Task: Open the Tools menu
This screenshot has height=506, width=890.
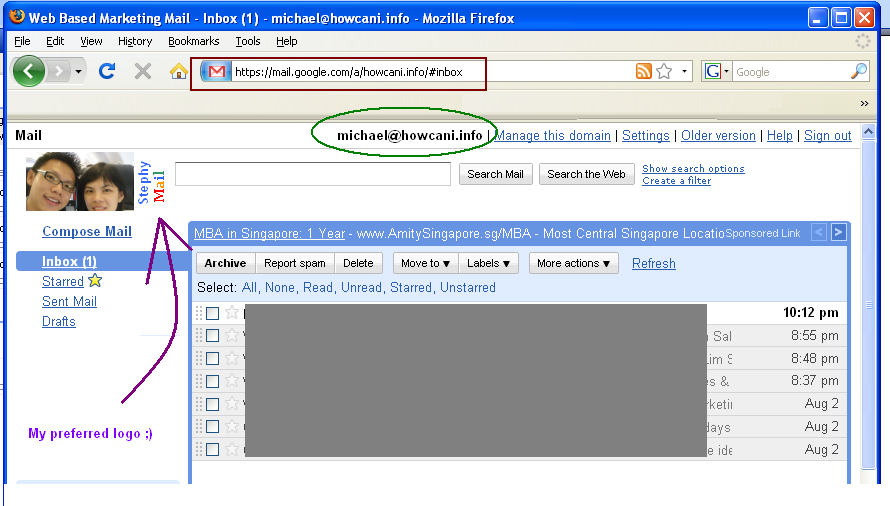Action: click(x=248, y=41)
